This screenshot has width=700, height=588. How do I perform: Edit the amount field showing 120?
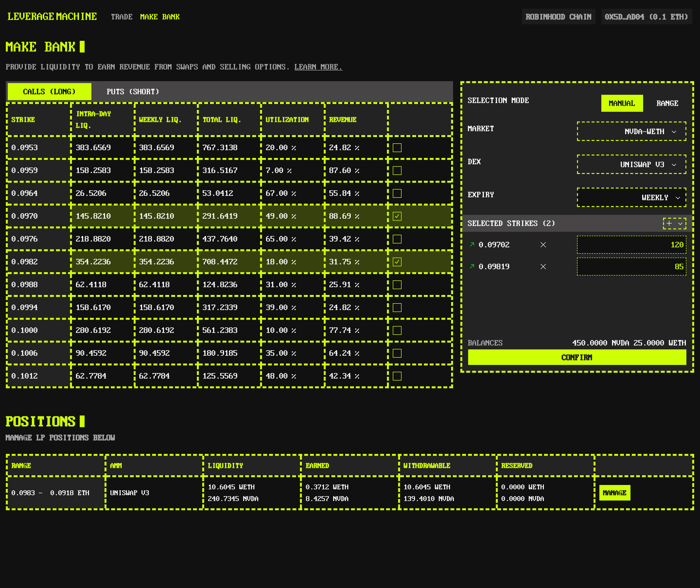tap(631, 245)
